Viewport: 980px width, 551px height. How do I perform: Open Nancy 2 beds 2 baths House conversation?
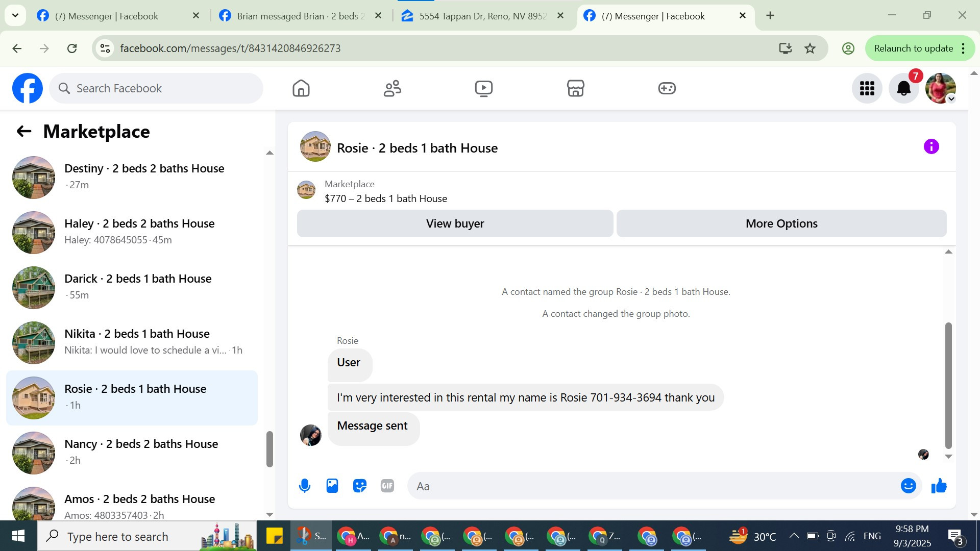coord(132,453)
